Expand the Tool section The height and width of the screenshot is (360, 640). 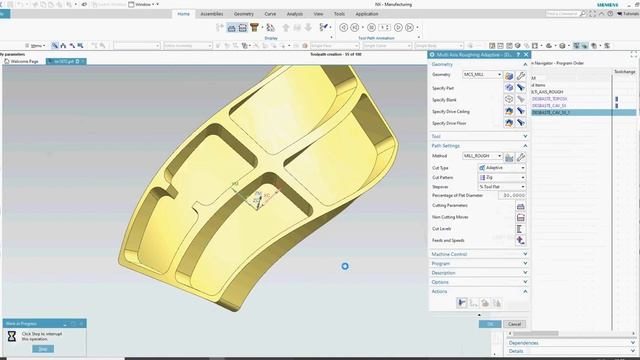[x=525, y=136]
